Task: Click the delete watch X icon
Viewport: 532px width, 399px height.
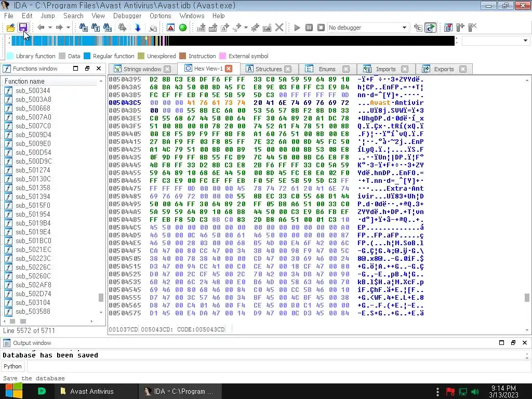Action: (472, 28)
